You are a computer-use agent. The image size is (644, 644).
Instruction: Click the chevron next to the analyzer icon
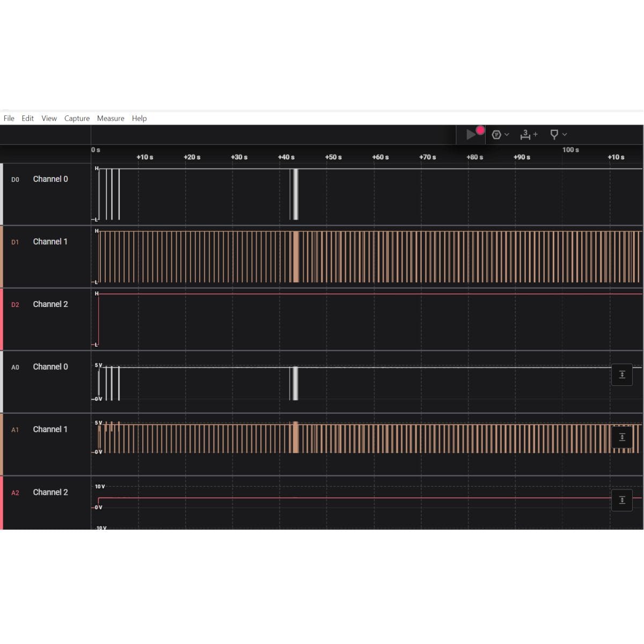point(507,135)
